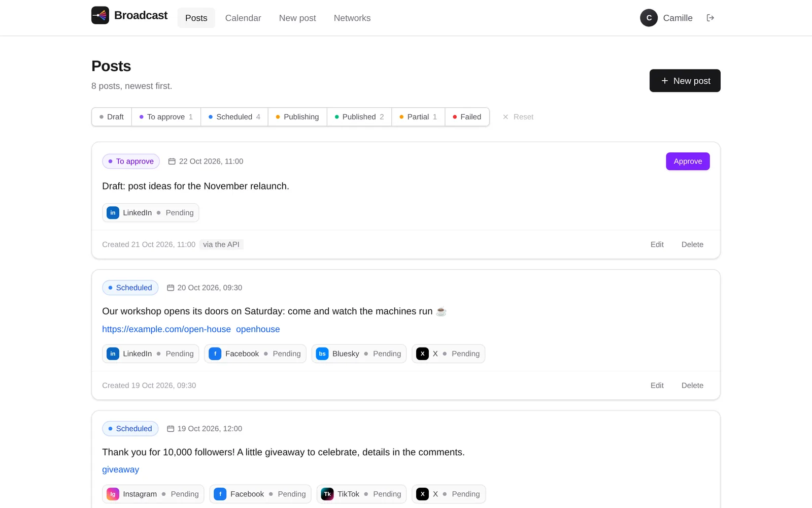Click text 'Draft: post ideas for the November relaunch.'
The height and width of the screenshot is (508, 812).
point(195,186)
